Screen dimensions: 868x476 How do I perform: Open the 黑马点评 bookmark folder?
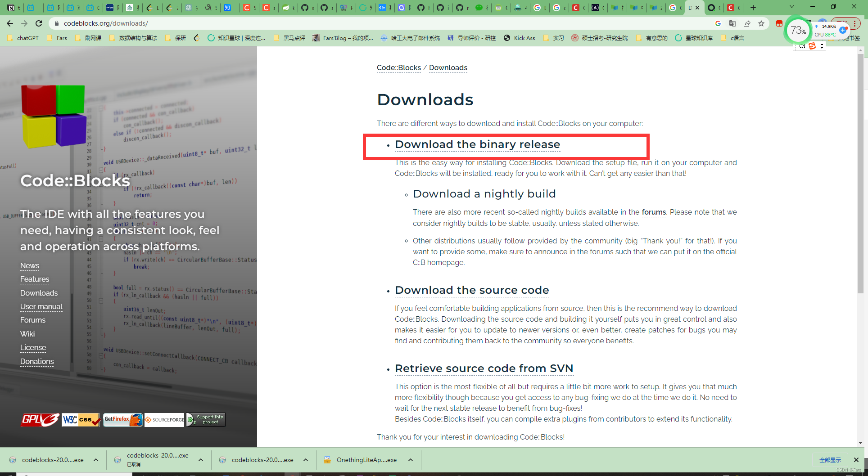(x=289, y=38)
